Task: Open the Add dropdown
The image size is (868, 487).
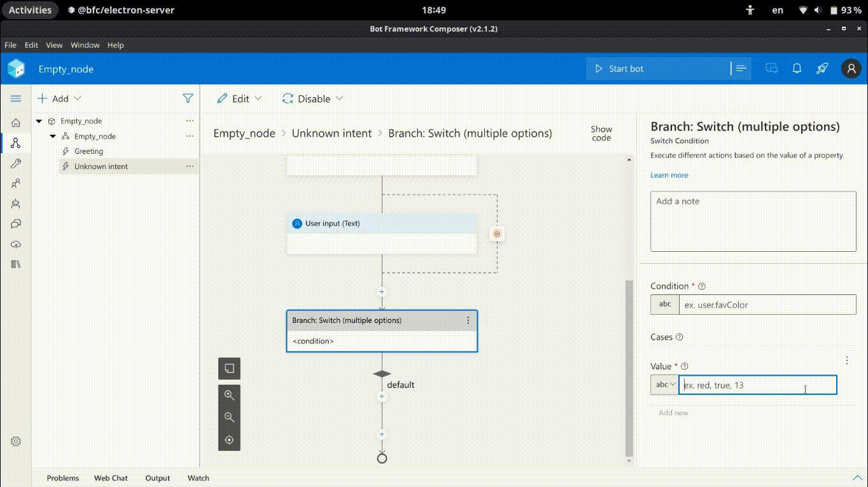Action: [x=60, y=99]
